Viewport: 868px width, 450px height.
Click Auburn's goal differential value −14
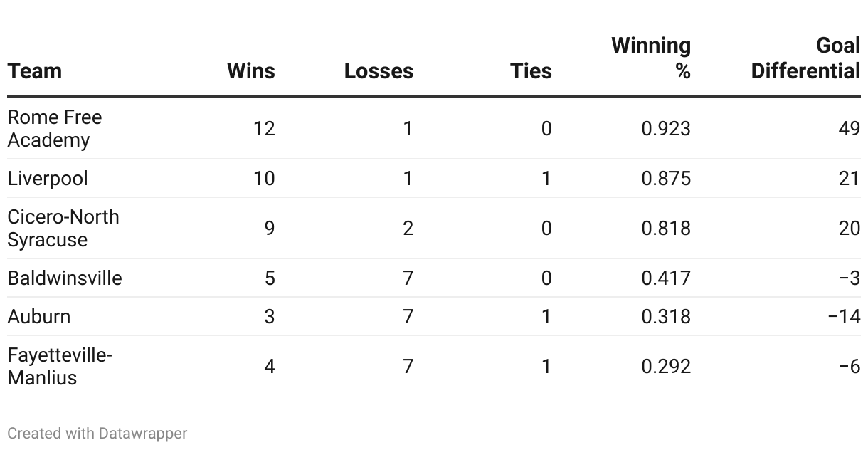pyautogui.click(x=845, y=316)
